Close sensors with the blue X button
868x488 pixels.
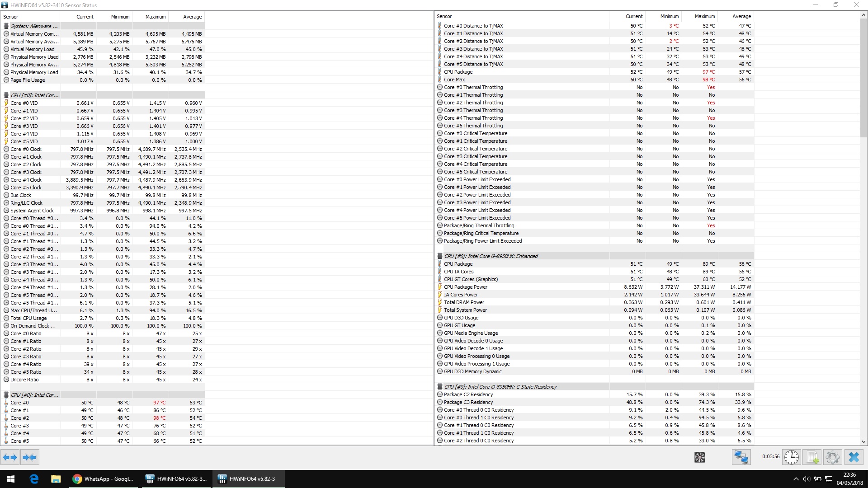(x=854, y=457)
